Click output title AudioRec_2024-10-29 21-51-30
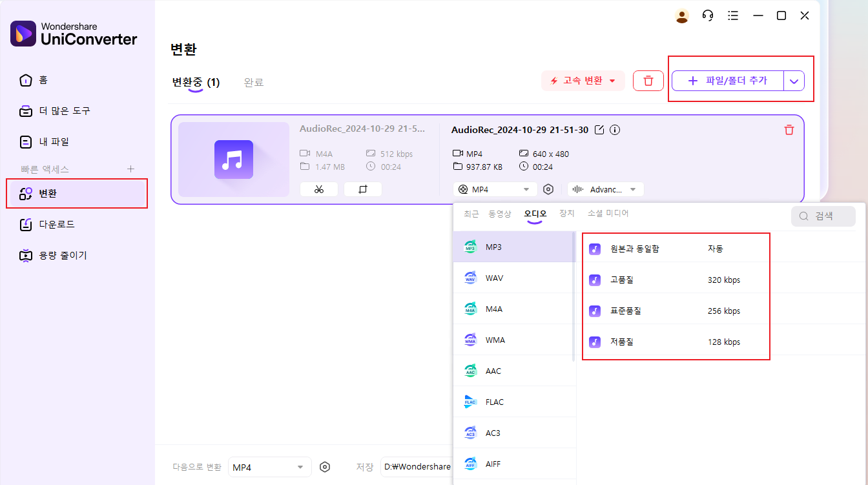Viewport: 868px width, 485px height. [x=520, y=130]
